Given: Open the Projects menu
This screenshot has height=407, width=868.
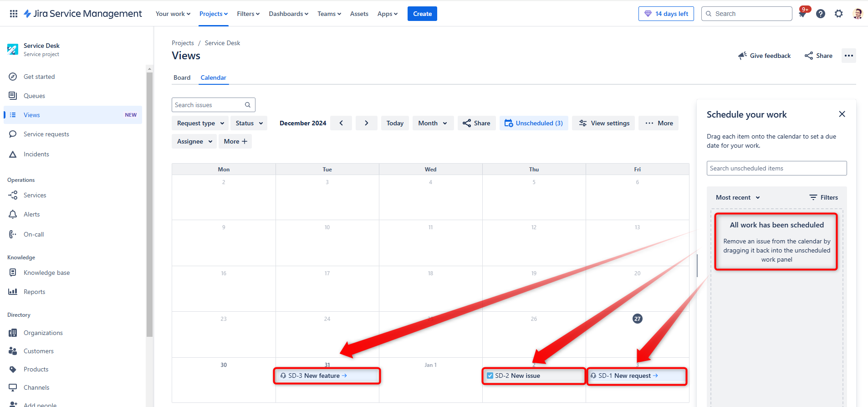Looking at the screenshot, I should [214, 14].
